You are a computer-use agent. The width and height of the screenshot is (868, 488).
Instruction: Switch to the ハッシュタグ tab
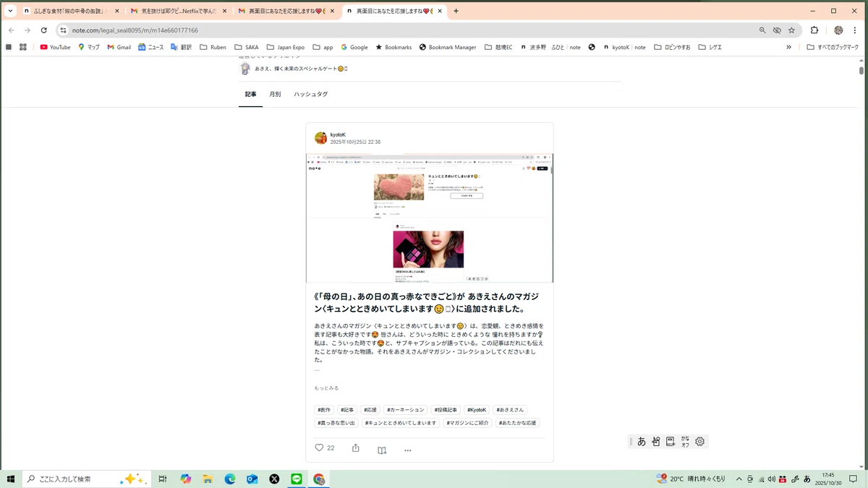click(310, 94)
